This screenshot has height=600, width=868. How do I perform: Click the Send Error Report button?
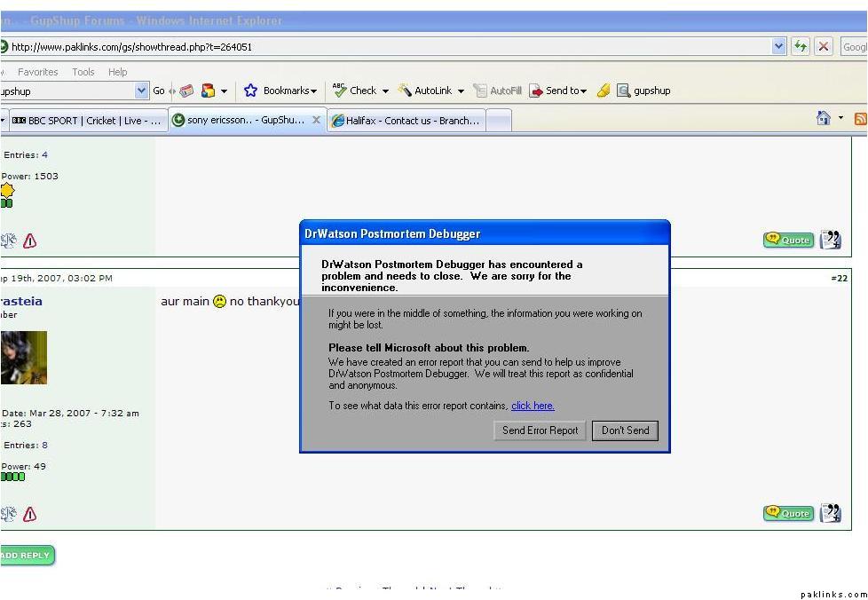pos(540,430)
